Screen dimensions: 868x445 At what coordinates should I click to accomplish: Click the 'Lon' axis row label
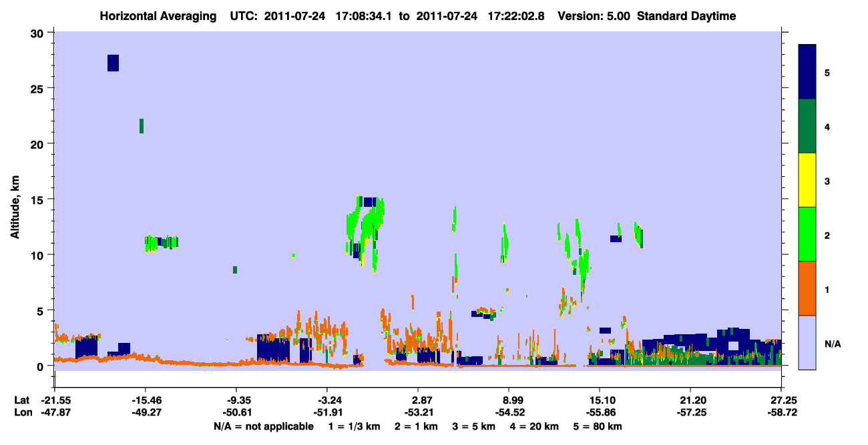22,413
